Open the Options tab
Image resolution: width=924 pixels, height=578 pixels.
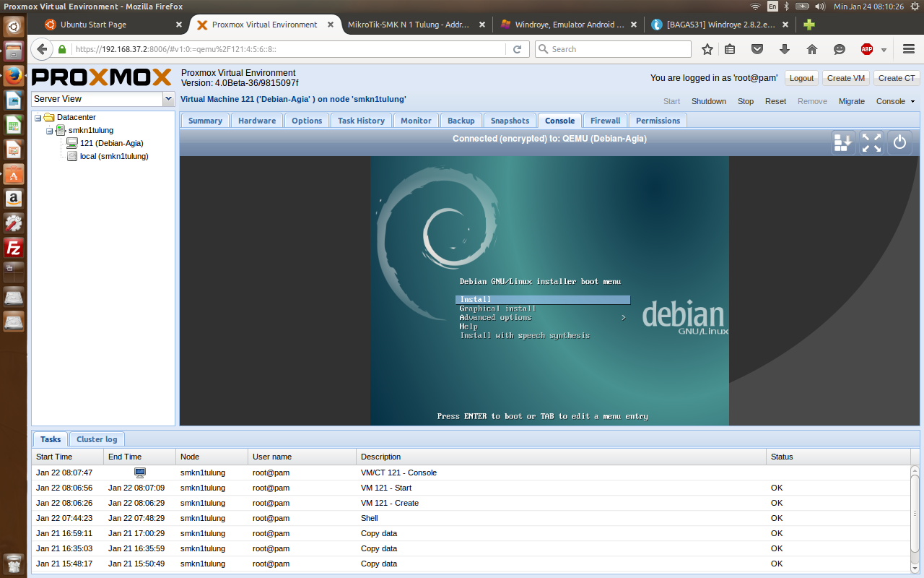tap(307, 121)
